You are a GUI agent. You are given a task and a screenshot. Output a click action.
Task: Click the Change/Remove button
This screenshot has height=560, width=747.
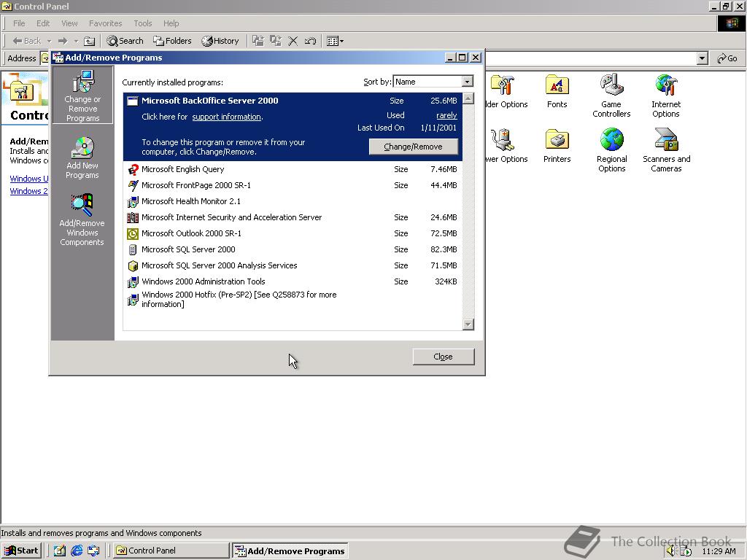coord(413,147)
